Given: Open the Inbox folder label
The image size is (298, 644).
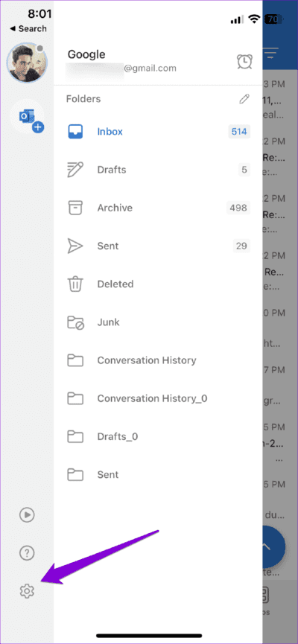Looking at the screenshot, I should 110,132.
